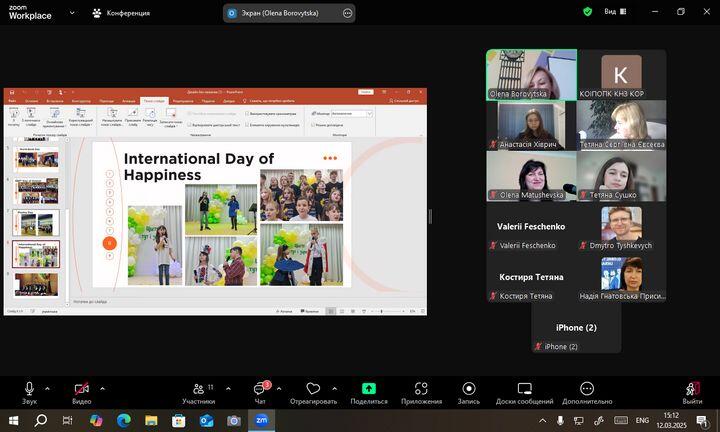Select the last slide thumbnail in PowerPoint panel
Image resolution: width=720 pixels, height=432 pixels.
[x=36, y=285]
